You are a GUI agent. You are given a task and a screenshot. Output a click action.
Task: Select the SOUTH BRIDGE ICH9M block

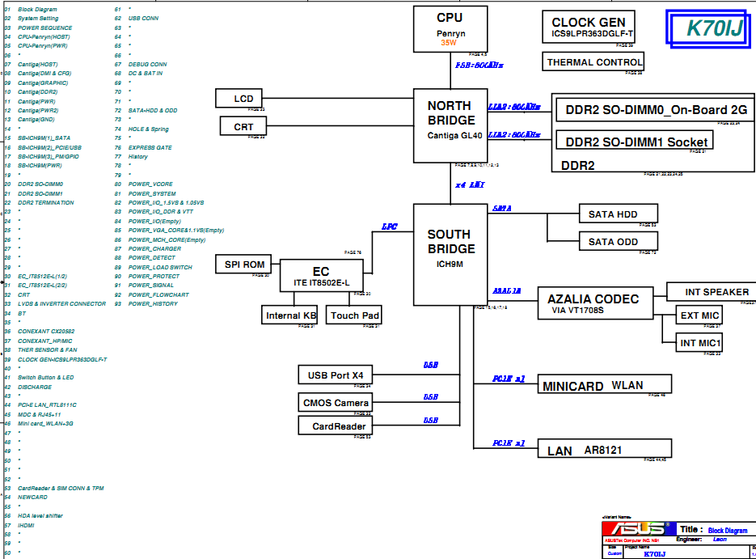coord(450,255)
